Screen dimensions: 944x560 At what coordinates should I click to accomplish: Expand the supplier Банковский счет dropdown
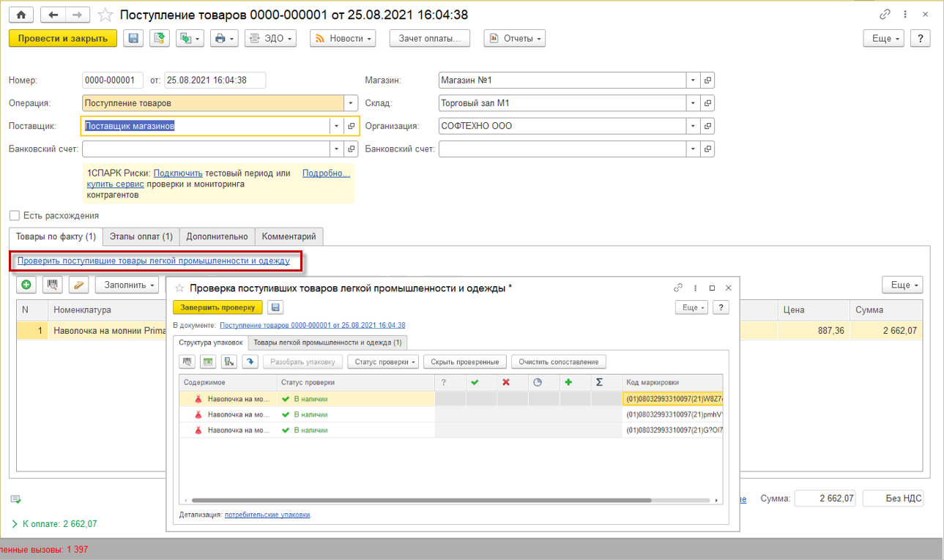336,149
